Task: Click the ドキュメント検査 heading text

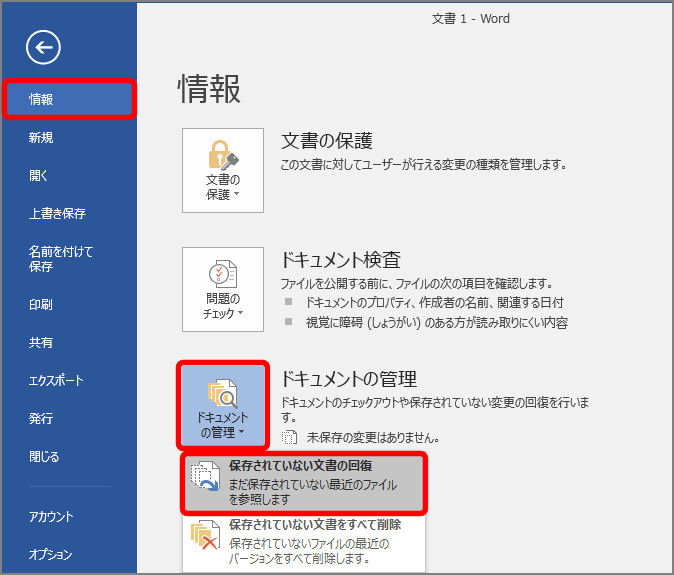Action: tap(340, 260)
